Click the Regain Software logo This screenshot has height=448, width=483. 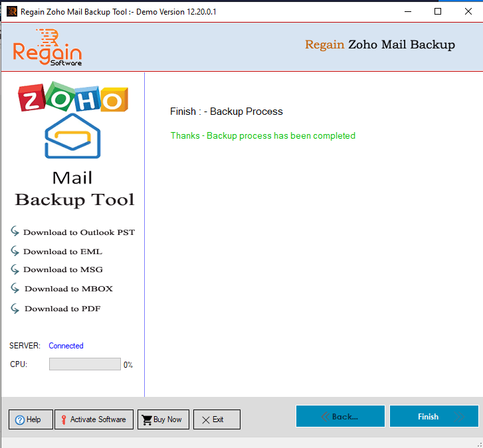click(x=47, y=47)
